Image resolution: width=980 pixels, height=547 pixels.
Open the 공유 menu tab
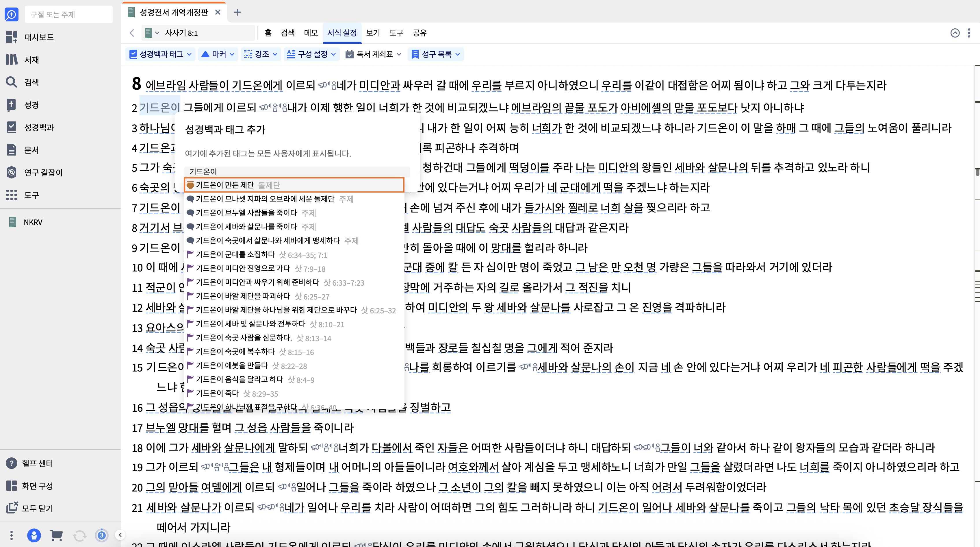click(x=419, y=33)
